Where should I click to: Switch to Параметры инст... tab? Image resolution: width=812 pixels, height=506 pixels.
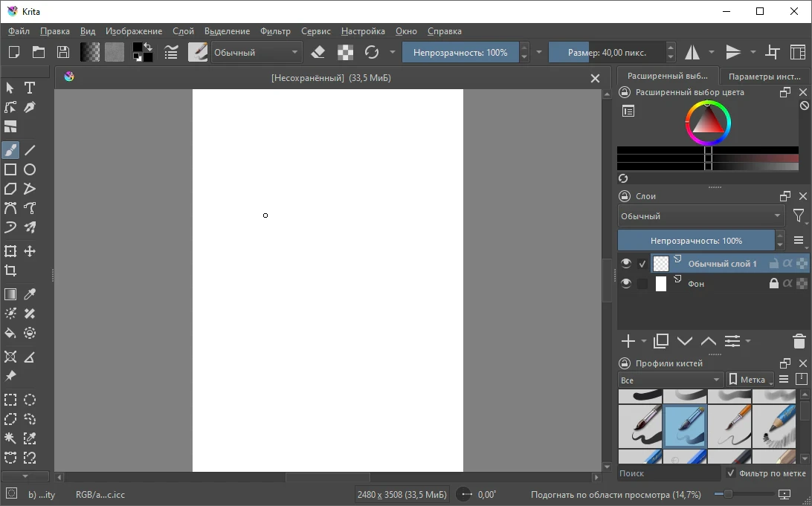click(x=764, y=76)
